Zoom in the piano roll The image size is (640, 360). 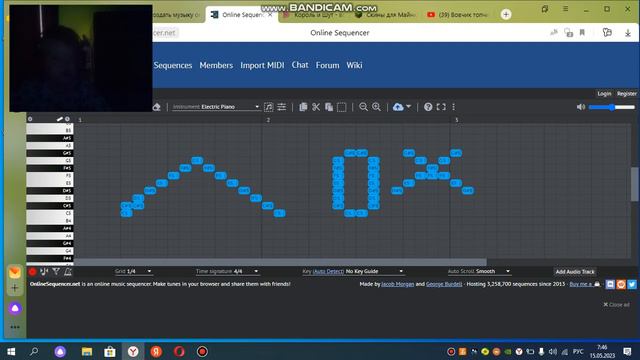coord(376,107)
